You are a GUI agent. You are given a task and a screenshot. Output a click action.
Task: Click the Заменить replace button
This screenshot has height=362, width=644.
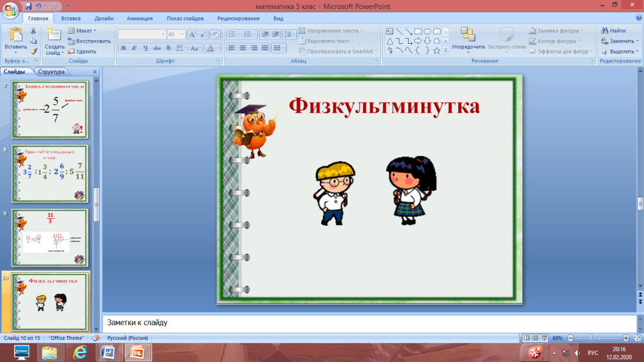point(620,41)
